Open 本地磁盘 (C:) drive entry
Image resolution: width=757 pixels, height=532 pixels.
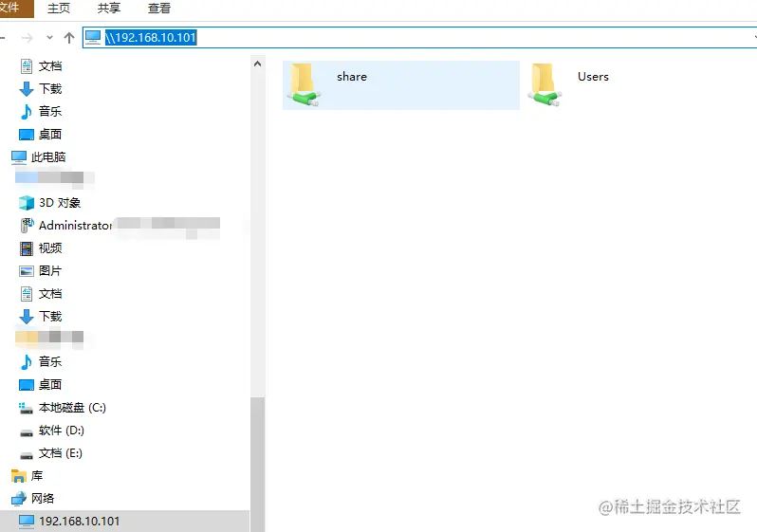coord(72,408)
